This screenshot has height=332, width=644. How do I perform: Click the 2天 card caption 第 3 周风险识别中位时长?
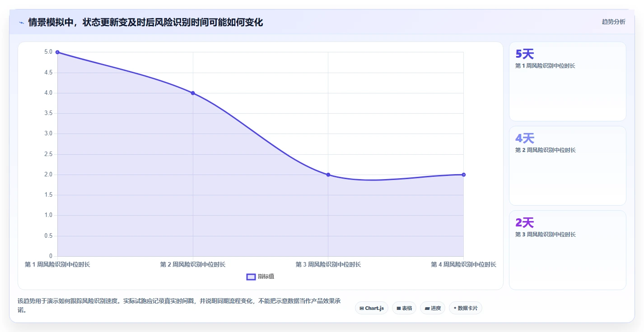coord(545,235)
